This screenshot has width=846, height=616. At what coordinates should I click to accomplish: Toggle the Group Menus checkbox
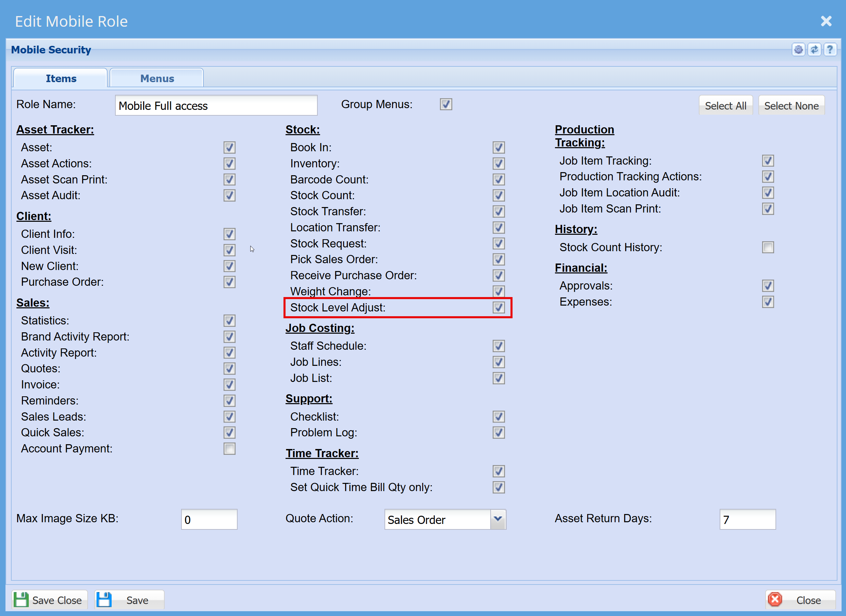point(446,104)
